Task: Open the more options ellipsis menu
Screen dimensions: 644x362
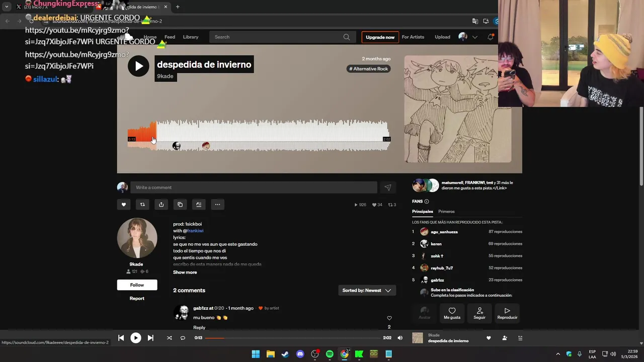Action: point(217,205)
